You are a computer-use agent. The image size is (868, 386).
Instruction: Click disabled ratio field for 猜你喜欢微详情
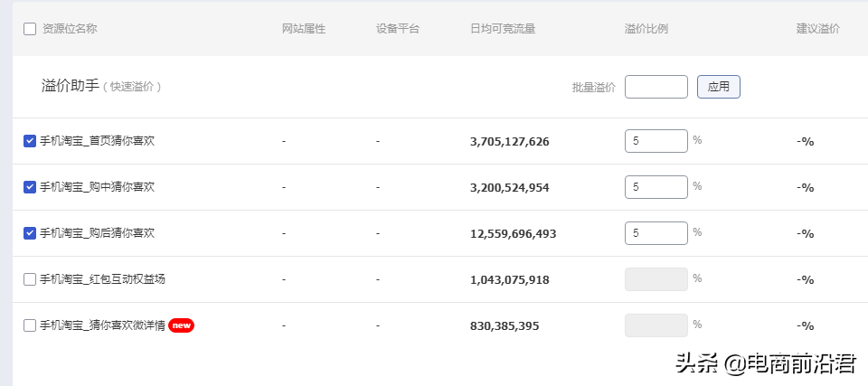(656, 325)
